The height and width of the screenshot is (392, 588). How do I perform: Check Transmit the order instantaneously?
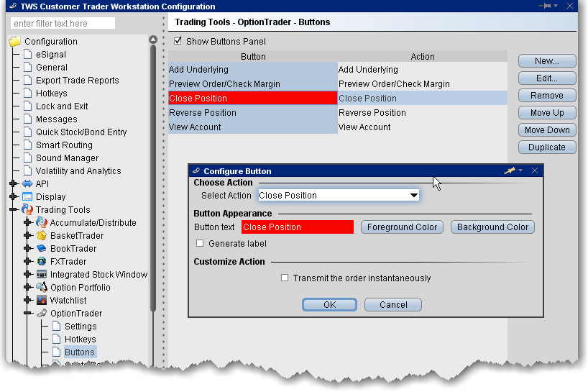(285, 278)
